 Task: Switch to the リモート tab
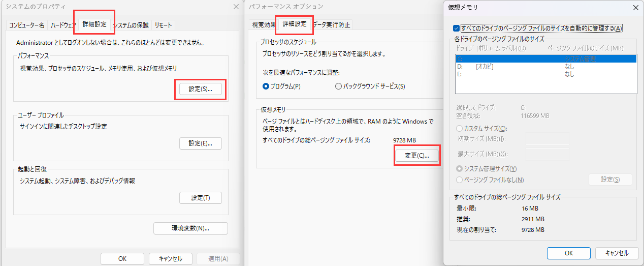(x=163, y=25)
